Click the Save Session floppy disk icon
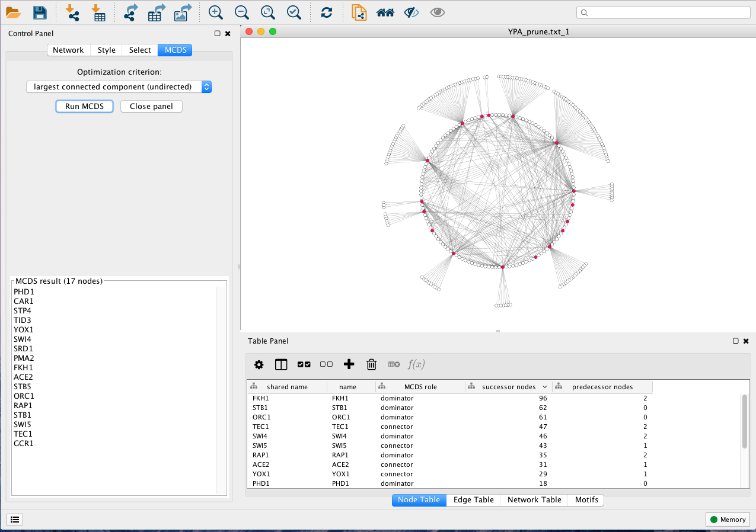Image resolution: width=756 pixels, height=532 pixels. (39, 12)
